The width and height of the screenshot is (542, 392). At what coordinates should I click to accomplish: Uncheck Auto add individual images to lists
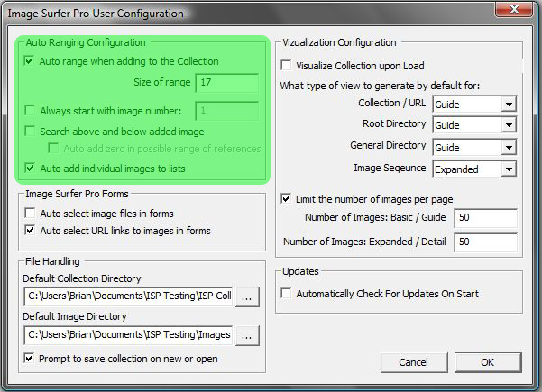click(x=30, y=168)
